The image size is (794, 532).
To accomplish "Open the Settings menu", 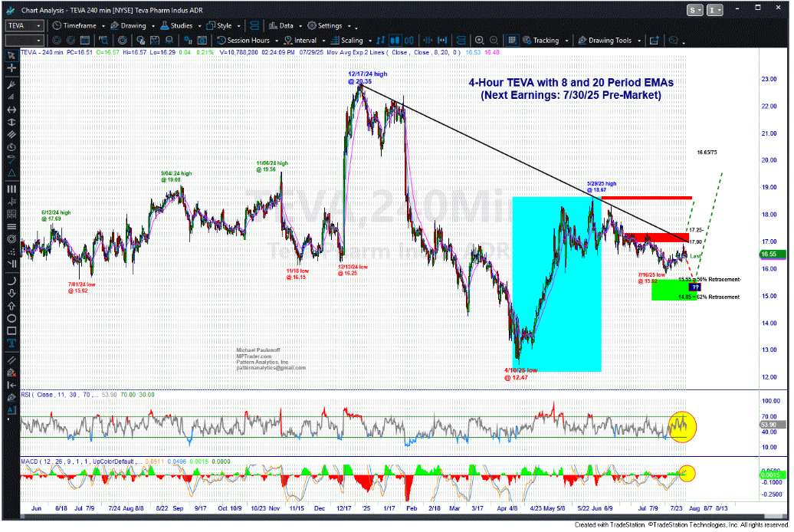I will point(325,26).
